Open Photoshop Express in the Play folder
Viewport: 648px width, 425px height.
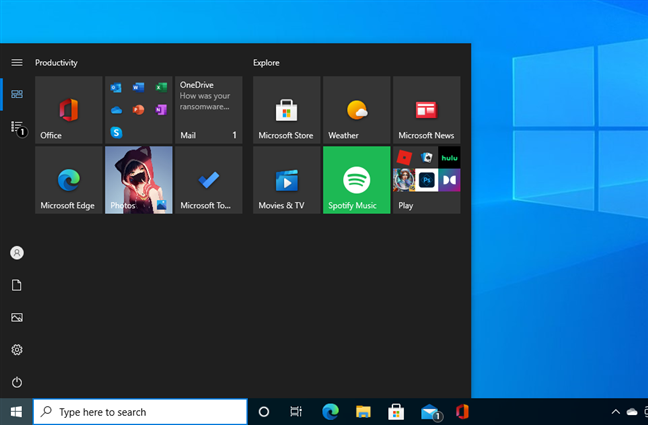point(426,180)
